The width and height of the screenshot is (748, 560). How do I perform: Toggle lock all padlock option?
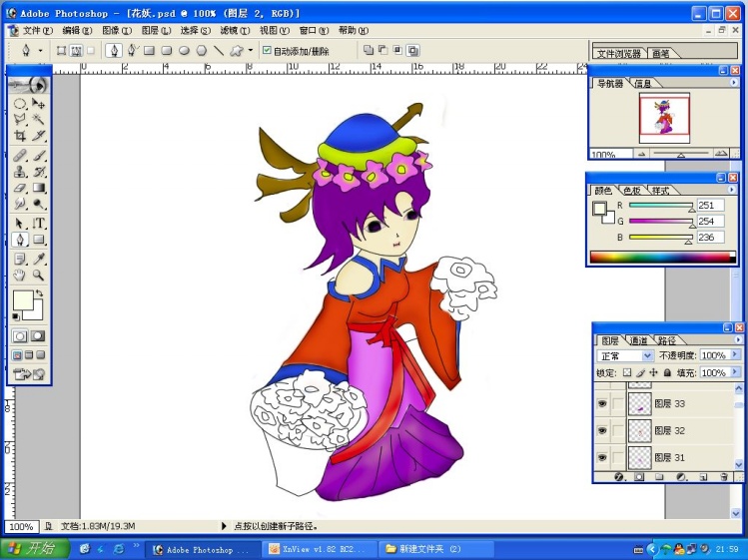[x=667, y=372]
